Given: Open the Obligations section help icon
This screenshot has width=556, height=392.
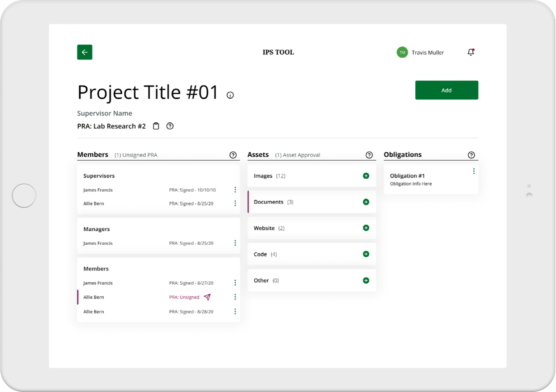Looking at the screenshot, I should (471, 155).
